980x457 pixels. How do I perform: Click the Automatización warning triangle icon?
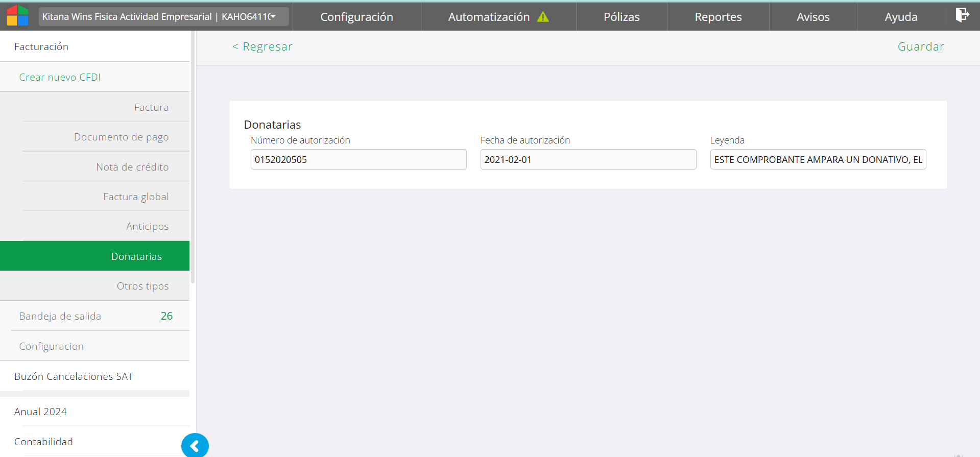[543, 17]
